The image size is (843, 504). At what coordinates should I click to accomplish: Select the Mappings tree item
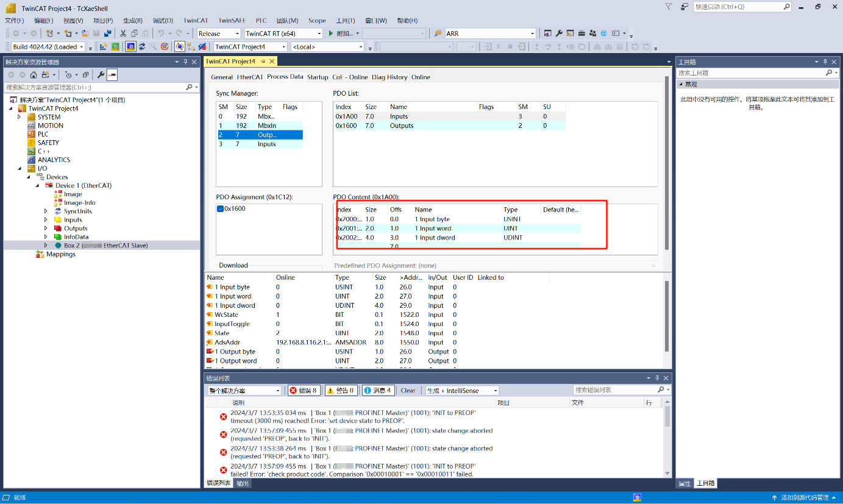coord(60,254)
